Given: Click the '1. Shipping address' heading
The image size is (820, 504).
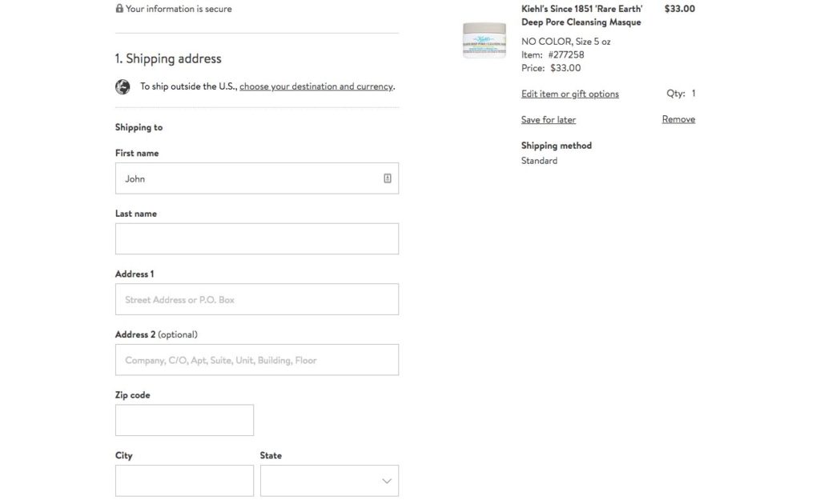Looking at the screenshot, I should pyautogui.click(x=168, y=58).
